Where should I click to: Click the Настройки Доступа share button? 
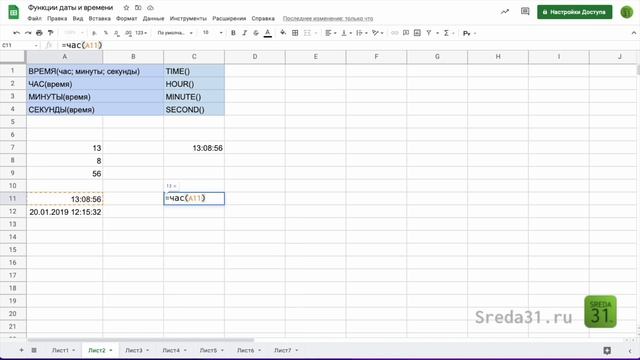click(574, 12)
